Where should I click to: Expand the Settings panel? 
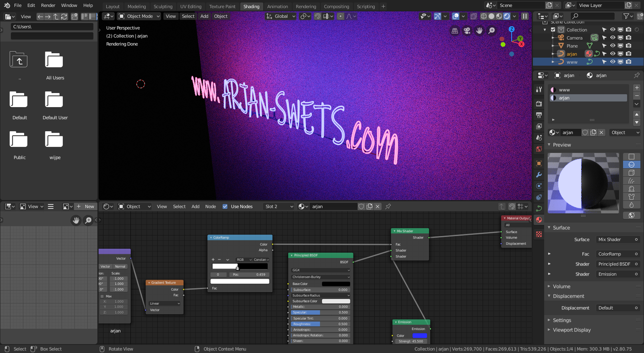point(561,320)
